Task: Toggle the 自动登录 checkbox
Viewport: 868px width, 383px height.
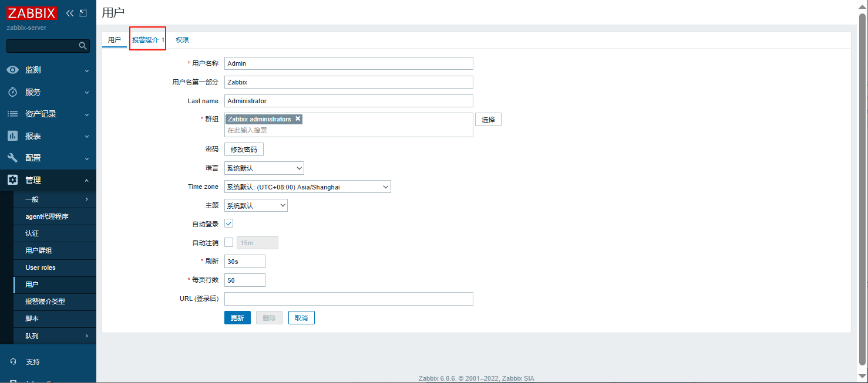Action: coord(229,223)
